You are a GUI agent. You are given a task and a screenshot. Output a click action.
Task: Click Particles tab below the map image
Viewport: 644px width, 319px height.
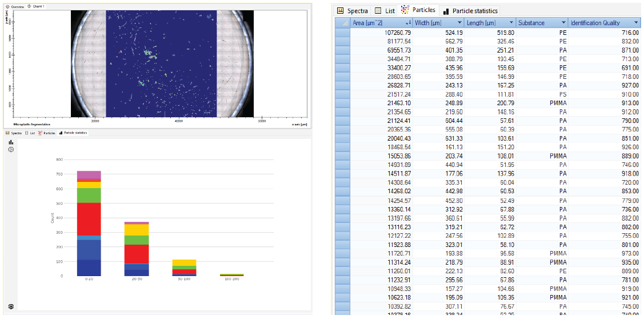47,133
